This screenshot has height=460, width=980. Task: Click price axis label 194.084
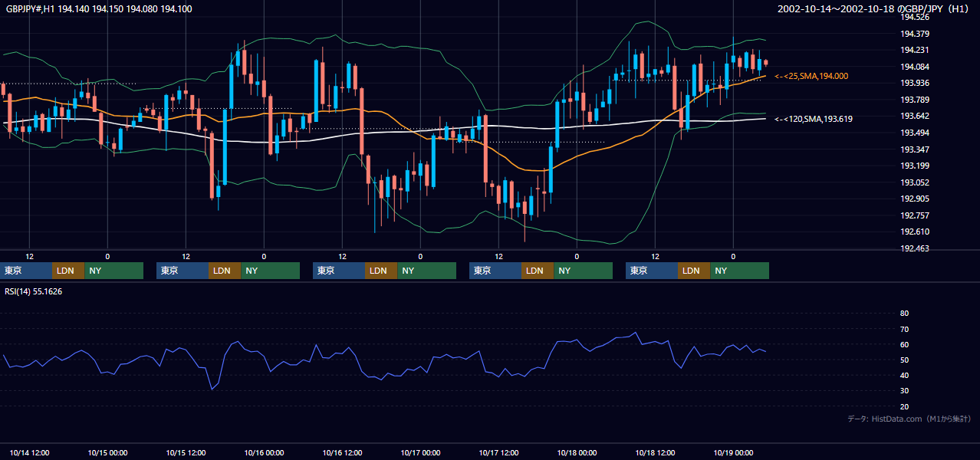tap(915, 67)
